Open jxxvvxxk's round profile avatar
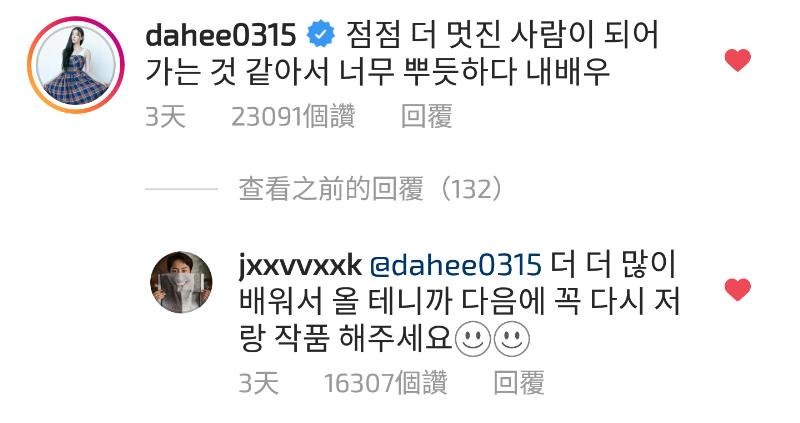 click(x=181, y=282)
